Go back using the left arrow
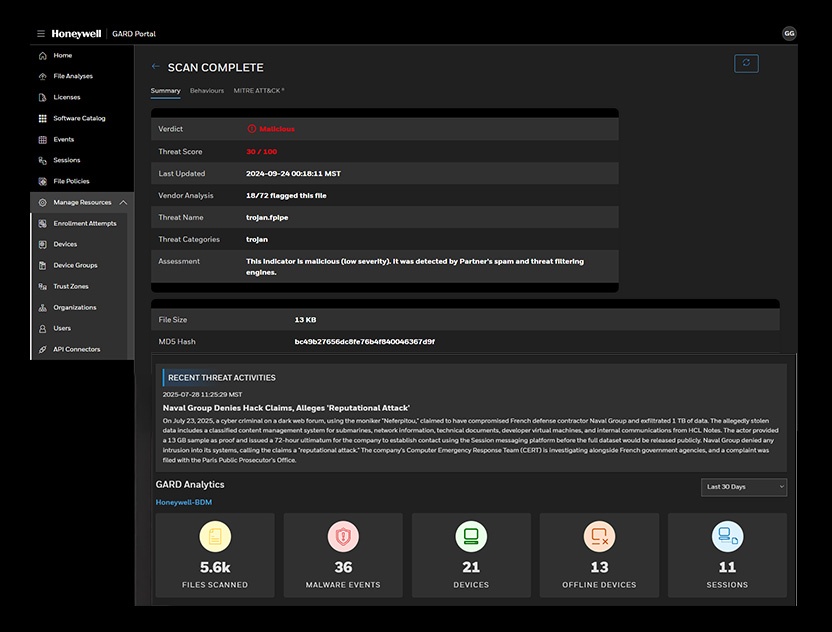 (x=155, y=66)
